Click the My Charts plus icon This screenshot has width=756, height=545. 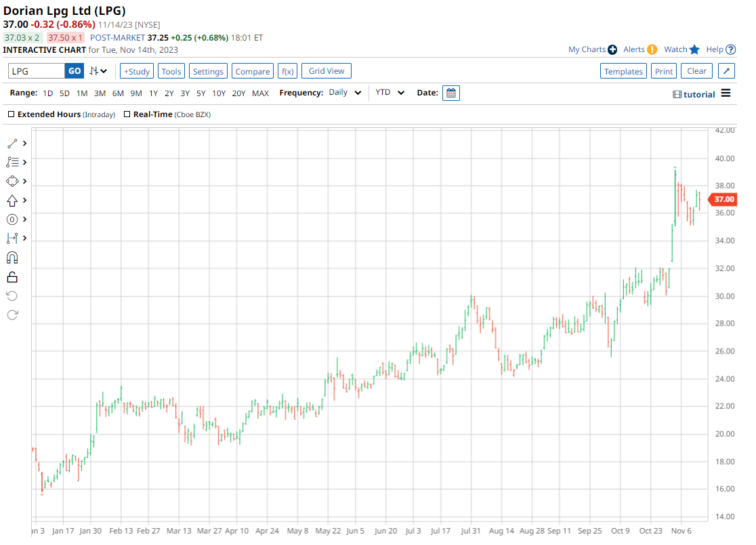point(612,49)
